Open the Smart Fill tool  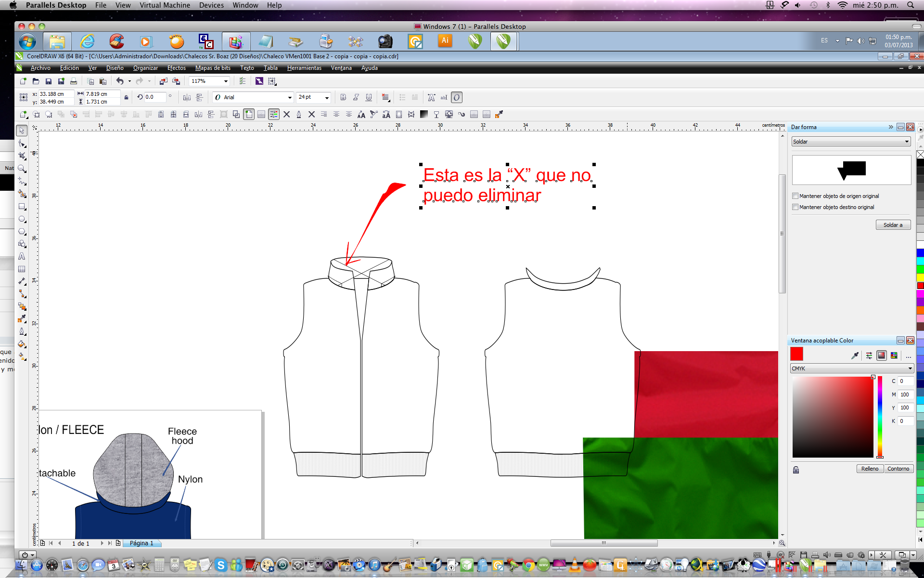tap(22, 194)
